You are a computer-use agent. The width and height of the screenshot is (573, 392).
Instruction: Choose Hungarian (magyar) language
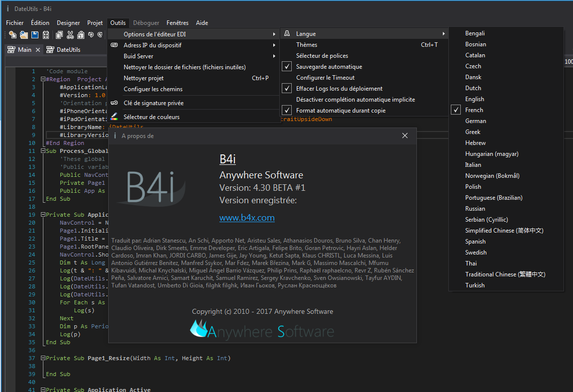(x=506, y=153)
